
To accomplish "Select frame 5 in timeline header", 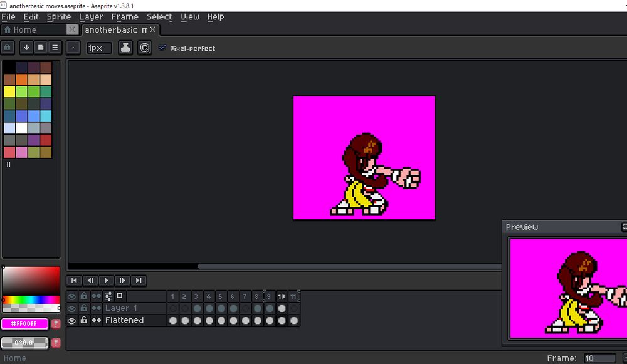I will click(220, 296).
